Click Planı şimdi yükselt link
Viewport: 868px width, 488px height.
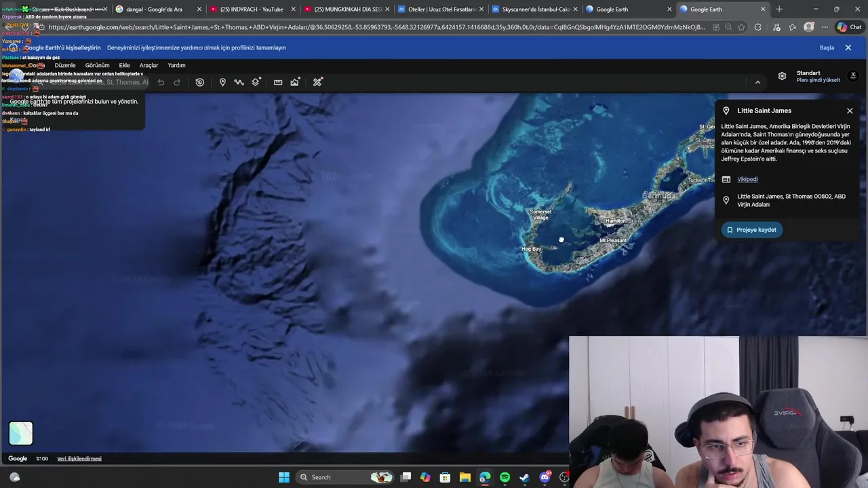click(x=818, y=80)
